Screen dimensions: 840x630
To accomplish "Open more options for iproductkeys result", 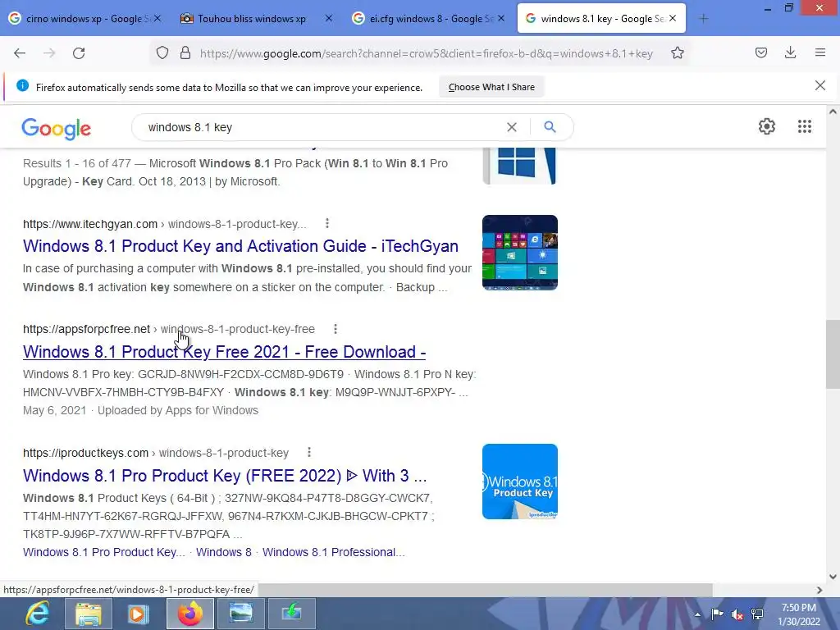I will tap(309, 453).
